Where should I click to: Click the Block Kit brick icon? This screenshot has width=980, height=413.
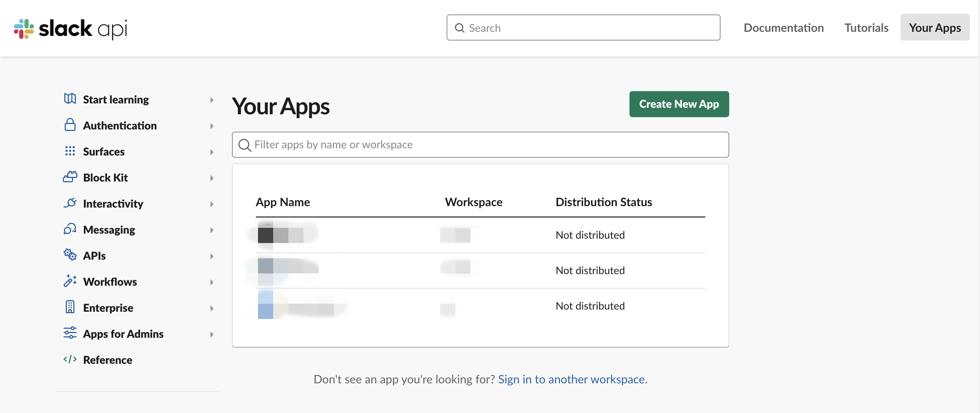70,177
